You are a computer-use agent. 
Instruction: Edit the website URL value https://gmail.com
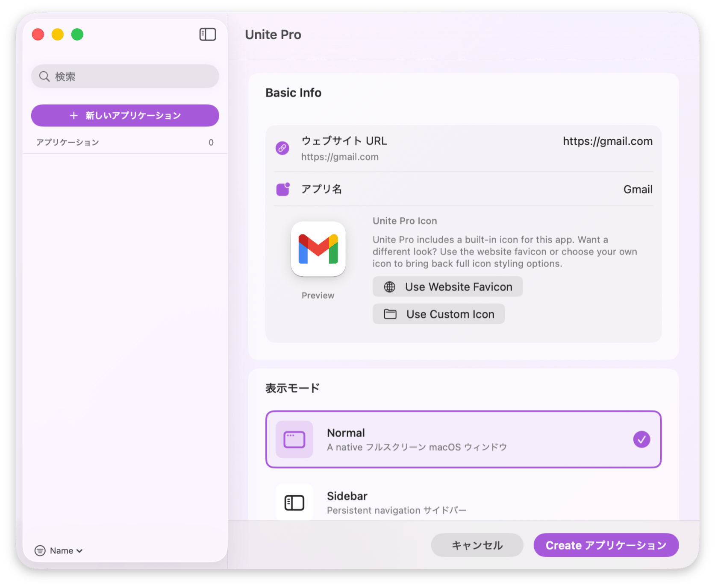tap(607, 141)
